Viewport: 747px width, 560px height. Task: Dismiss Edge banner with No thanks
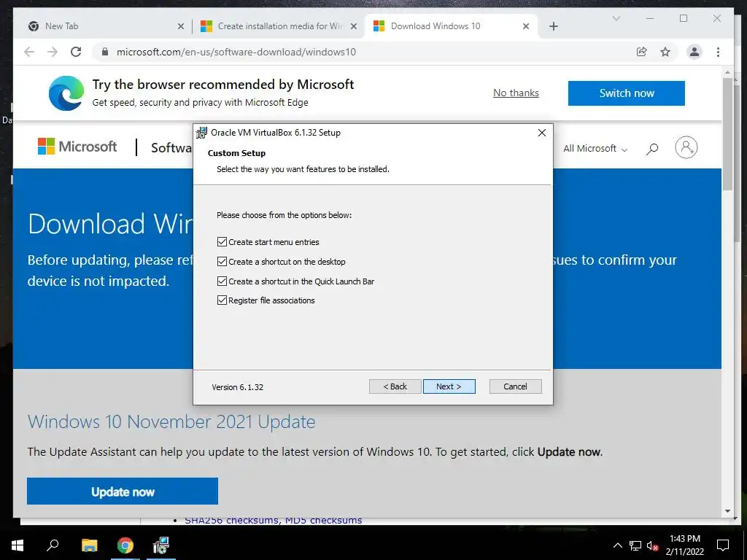[516, 93]
